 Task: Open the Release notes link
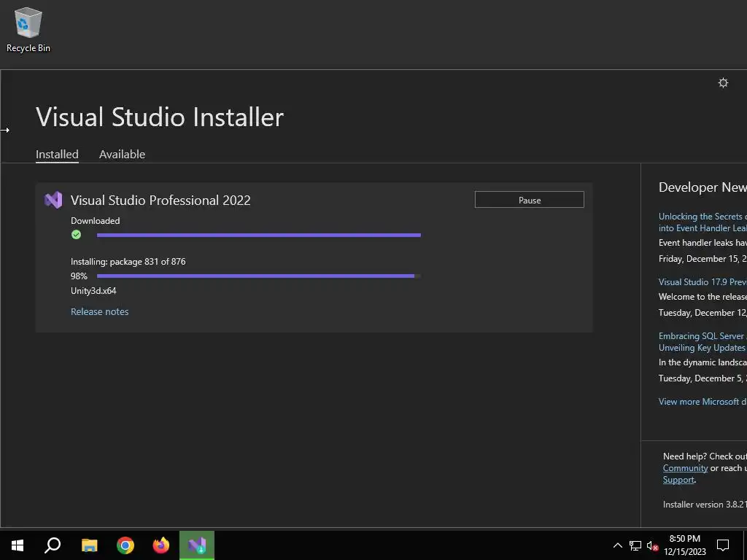coord(99,311)
